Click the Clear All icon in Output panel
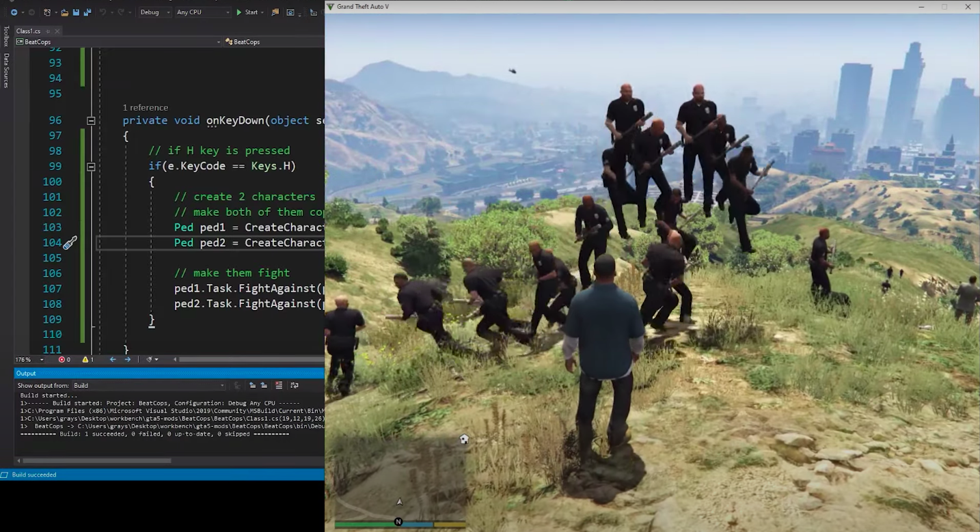The image size is (980, 532). point(279,385)
